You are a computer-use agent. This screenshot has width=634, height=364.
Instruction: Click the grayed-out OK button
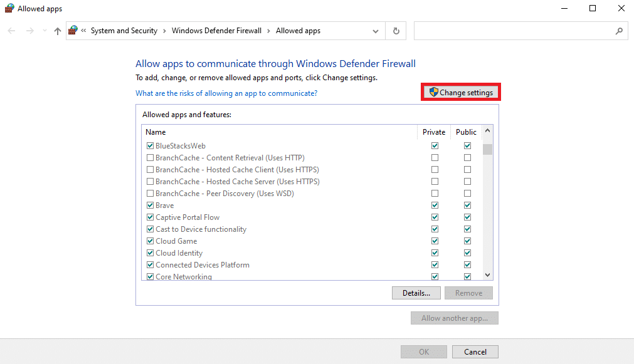[x=424, y=352]
